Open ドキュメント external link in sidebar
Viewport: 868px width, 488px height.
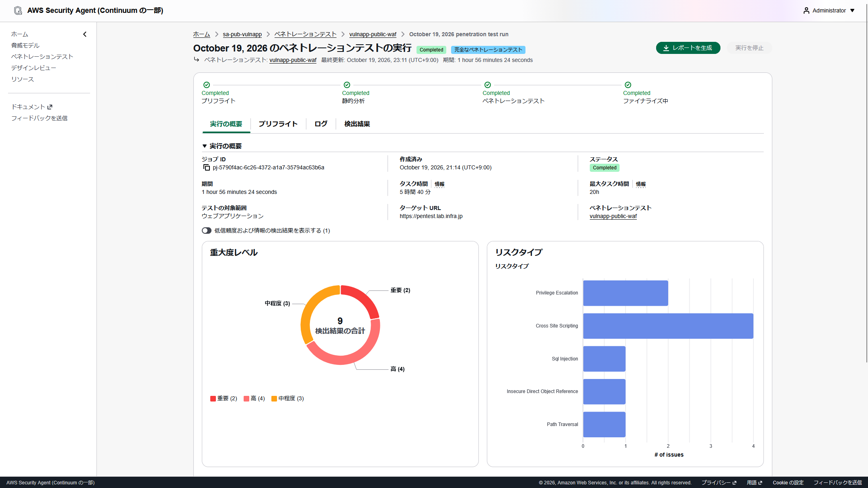[32, 107]
